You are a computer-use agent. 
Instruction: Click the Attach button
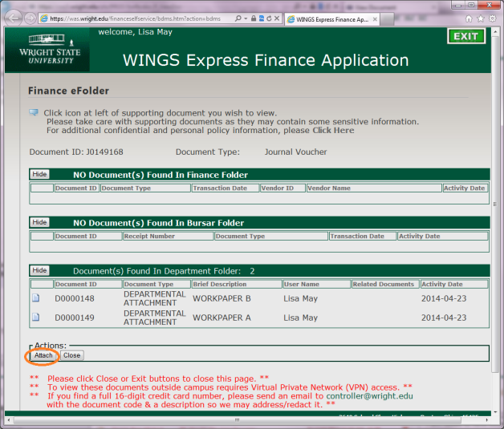click(x=43, y=355)
